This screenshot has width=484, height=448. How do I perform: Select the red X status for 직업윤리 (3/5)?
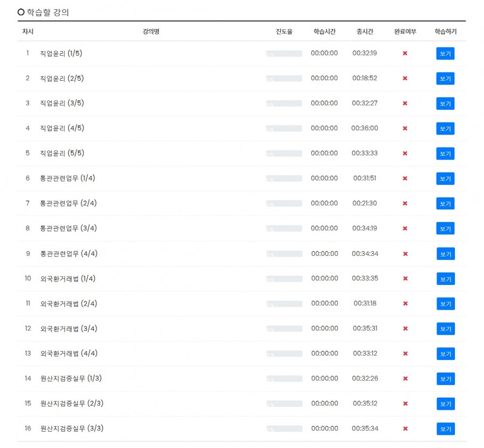(x=405, y=104)
